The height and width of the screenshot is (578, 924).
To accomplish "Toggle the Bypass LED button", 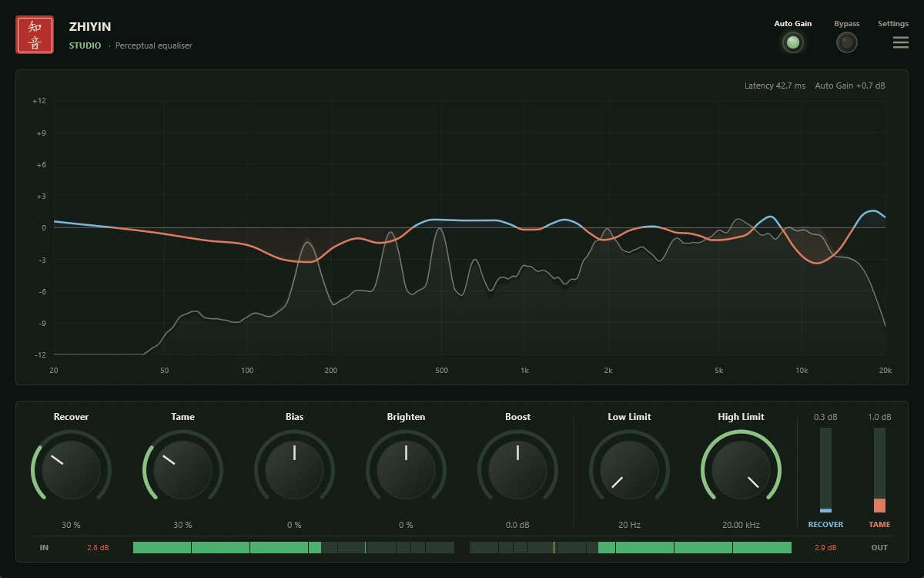I will (x=847, y=42).
